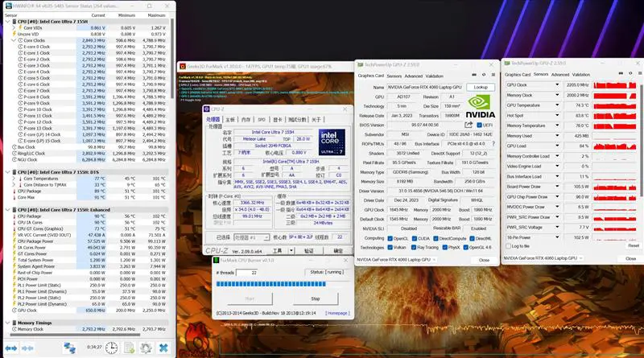This screenshot has height=358, width=644.
Task: Toggle the OpenGL 4.6 checkbox
Action: pyautogui.click(x=466, y=248)
